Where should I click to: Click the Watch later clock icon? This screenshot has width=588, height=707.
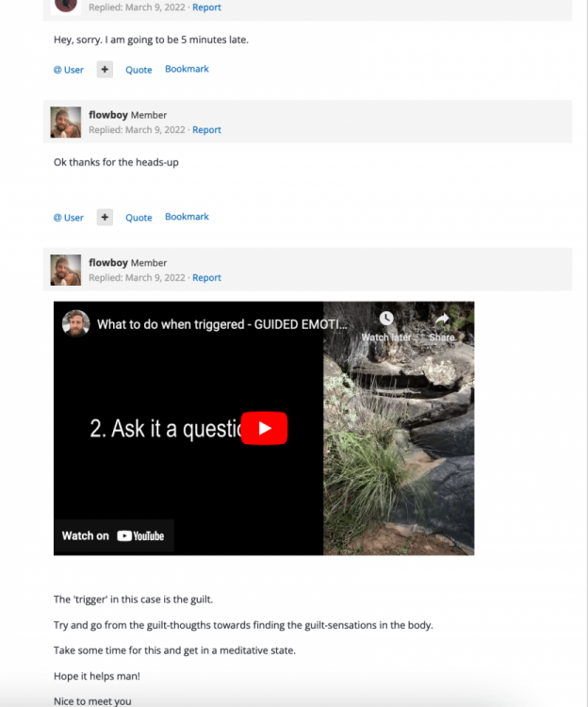click(x=386, y=321)
